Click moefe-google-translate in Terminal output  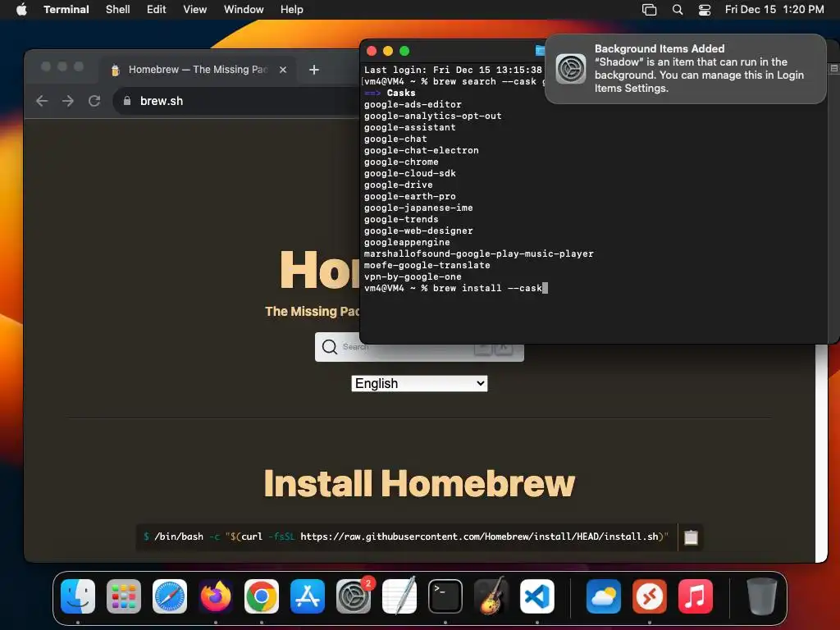pyautogui.click(x=427, y=265)
